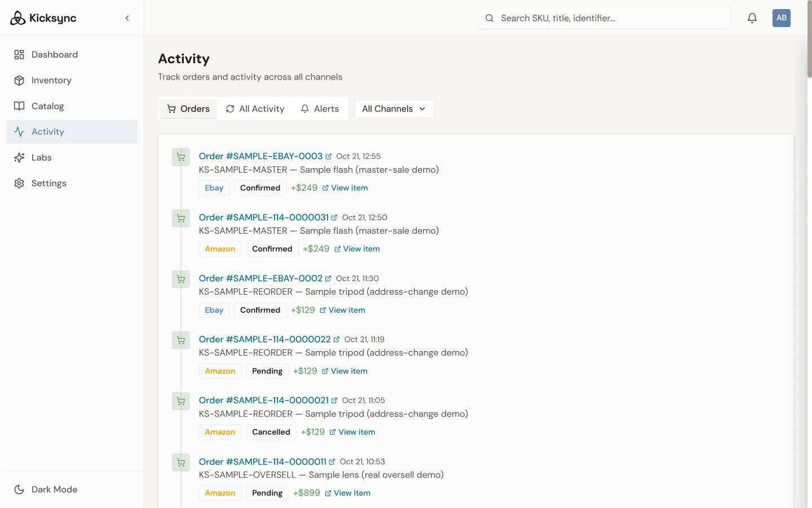The height and width of the screenshot is (508, 812).
Task: Click View item for order SAMPLE-EBAY-0003
Action: (x=345, y=188)
